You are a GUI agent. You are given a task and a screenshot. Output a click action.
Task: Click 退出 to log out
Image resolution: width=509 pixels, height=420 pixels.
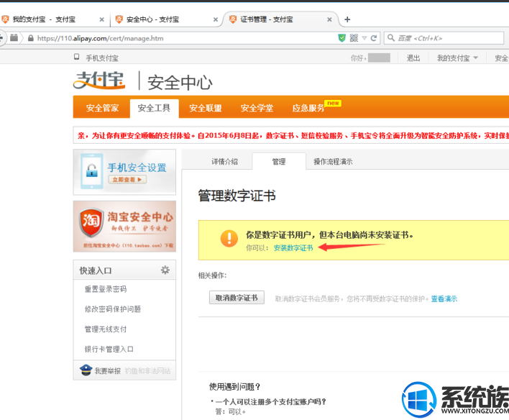pos(413,58)
